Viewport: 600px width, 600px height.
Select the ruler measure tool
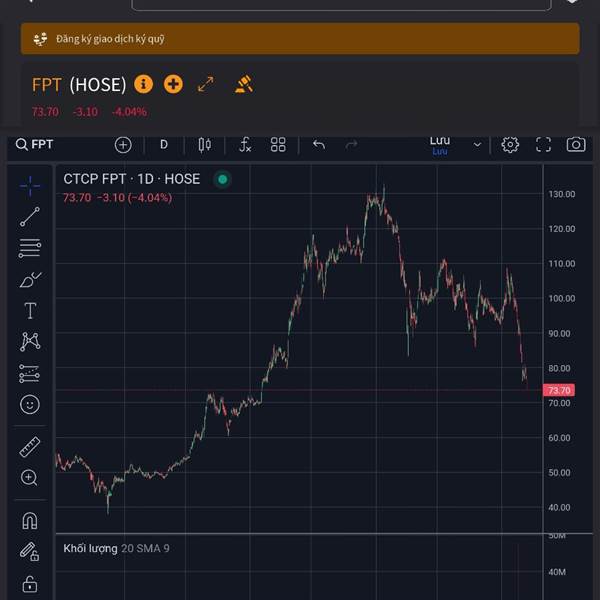[30, 446]
